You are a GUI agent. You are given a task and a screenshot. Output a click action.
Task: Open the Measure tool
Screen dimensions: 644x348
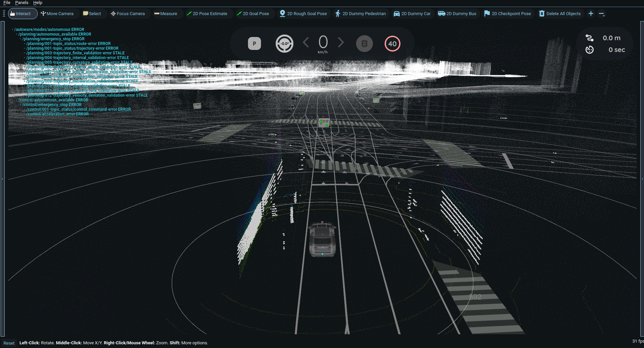pos(166,13)
